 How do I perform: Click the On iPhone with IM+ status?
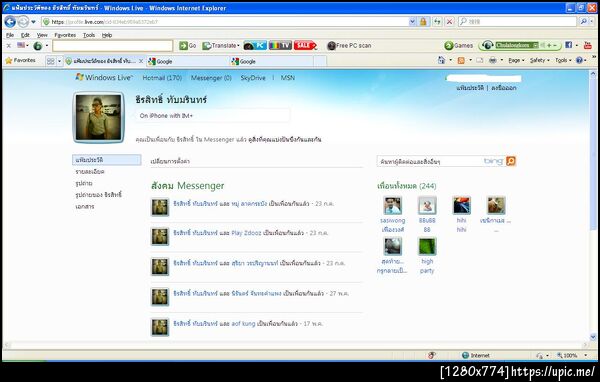coord(166,116)
